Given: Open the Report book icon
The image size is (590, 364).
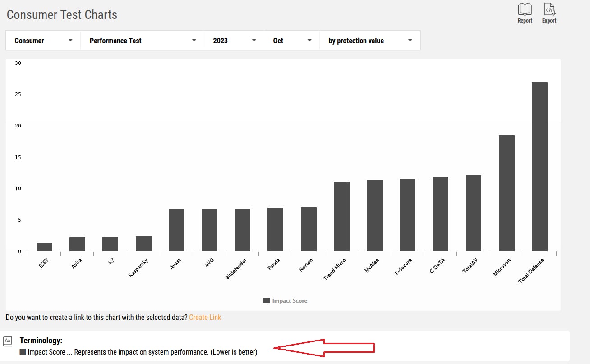Looking at the screenshot, I should [x=525, y=9].
